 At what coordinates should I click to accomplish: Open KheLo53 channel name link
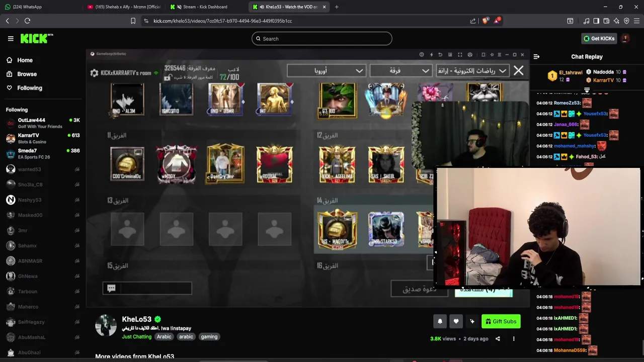[x=136, y=319]
